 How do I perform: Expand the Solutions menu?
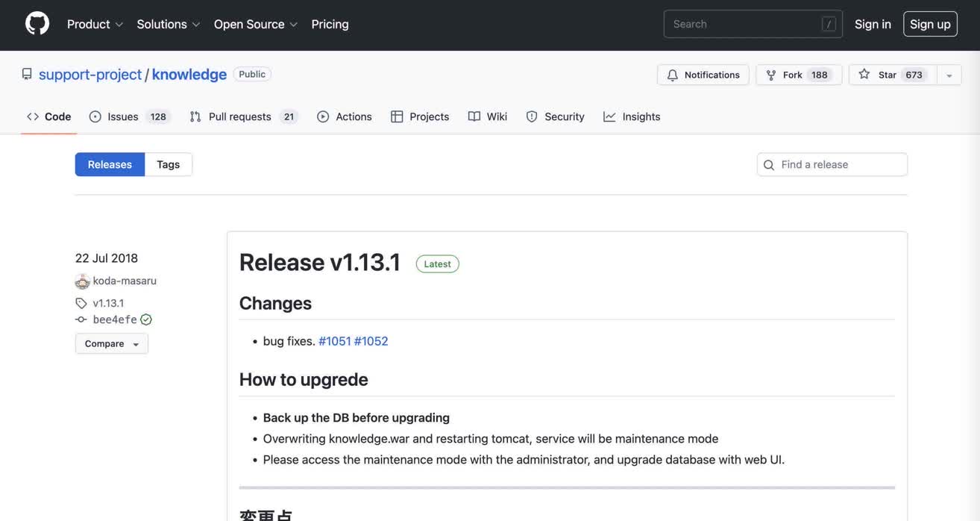tap(169, 24)
